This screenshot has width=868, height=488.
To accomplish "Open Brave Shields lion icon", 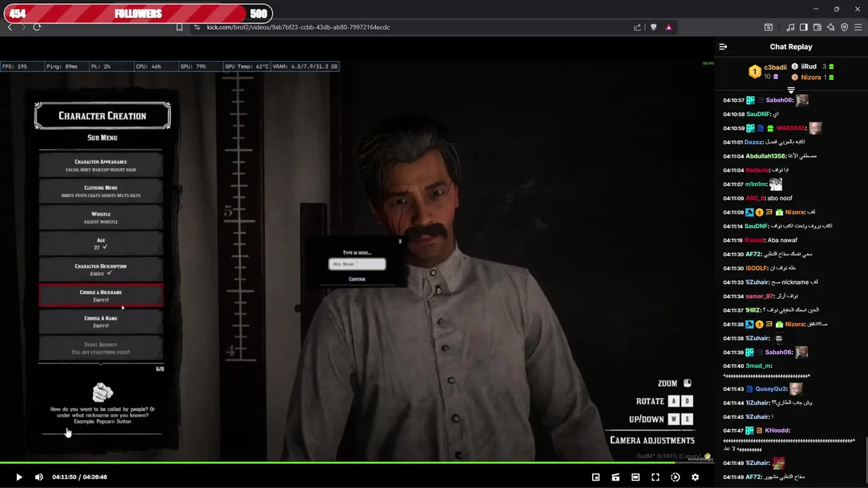I will [x=654, y=27].
